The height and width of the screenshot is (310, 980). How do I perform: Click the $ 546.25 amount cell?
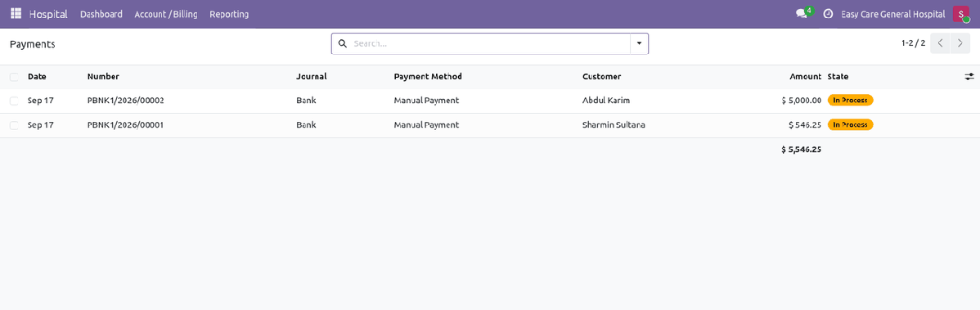[805, 124]
